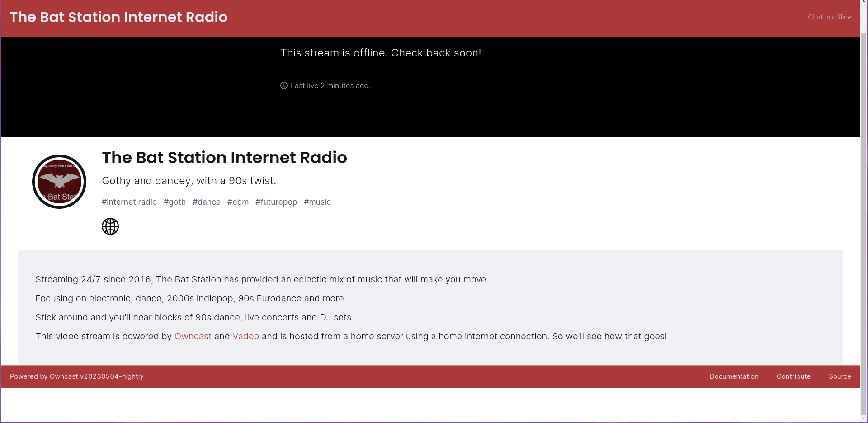Click the #dance hashtag

click(207, 202)
